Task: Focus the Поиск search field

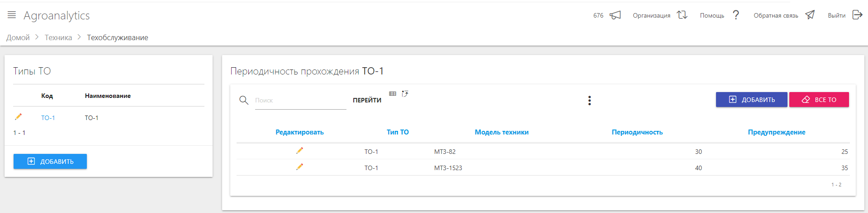Action: (300, 101)
